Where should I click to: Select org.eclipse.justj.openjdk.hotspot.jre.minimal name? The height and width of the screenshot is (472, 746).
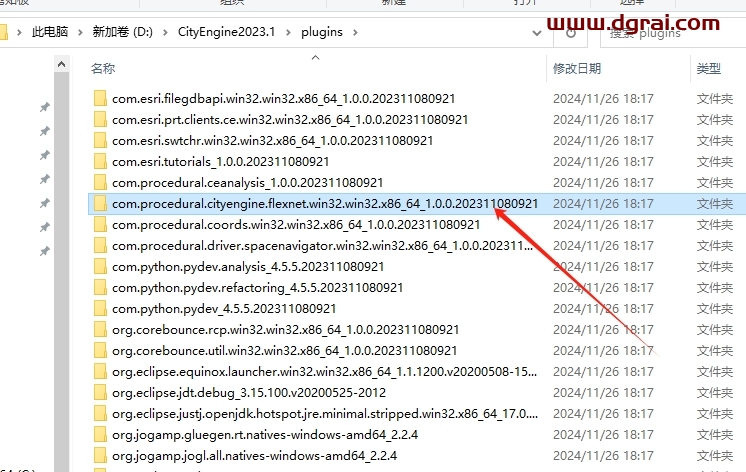coord(325,413)
